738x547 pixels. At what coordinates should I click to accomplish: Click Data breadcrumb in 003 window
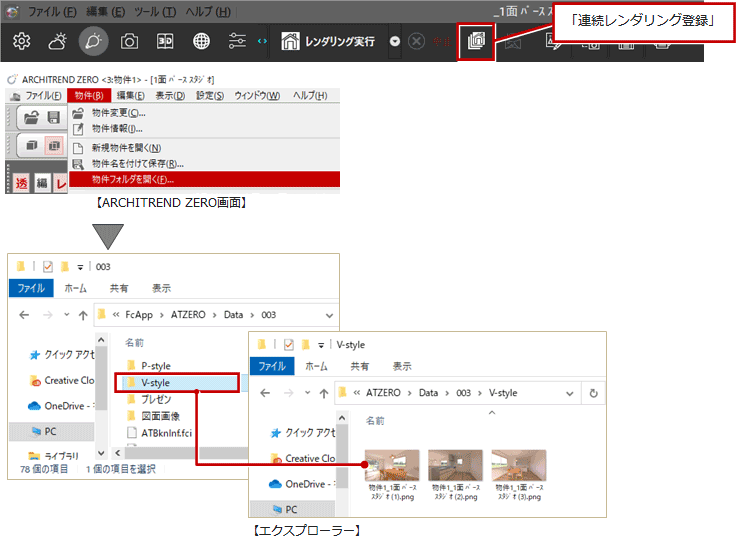[x=233, y=314]
